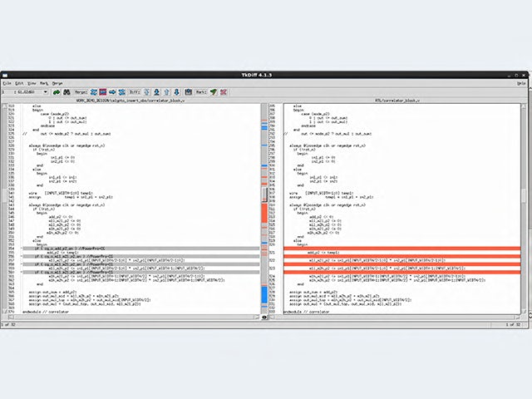Open the Merge menu
Viewport: 532px width, 399px height.
[57, 83]
